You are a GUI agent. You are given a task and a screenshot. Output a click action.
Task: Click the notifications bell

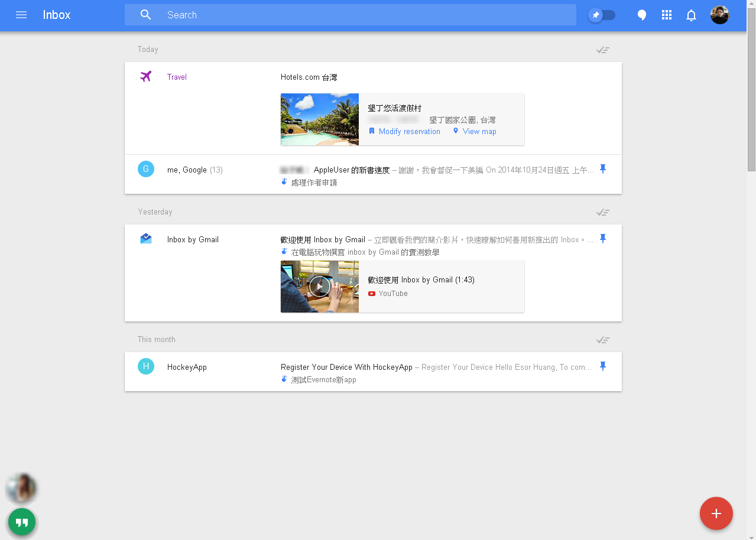[691, 15]
